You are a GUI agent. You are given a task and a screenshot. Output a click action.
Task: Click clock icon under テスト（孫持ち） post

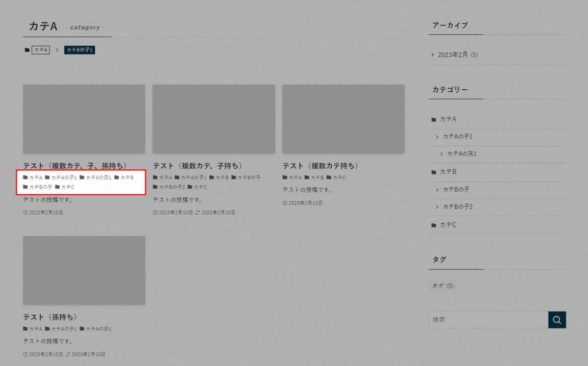coord(25,354)
